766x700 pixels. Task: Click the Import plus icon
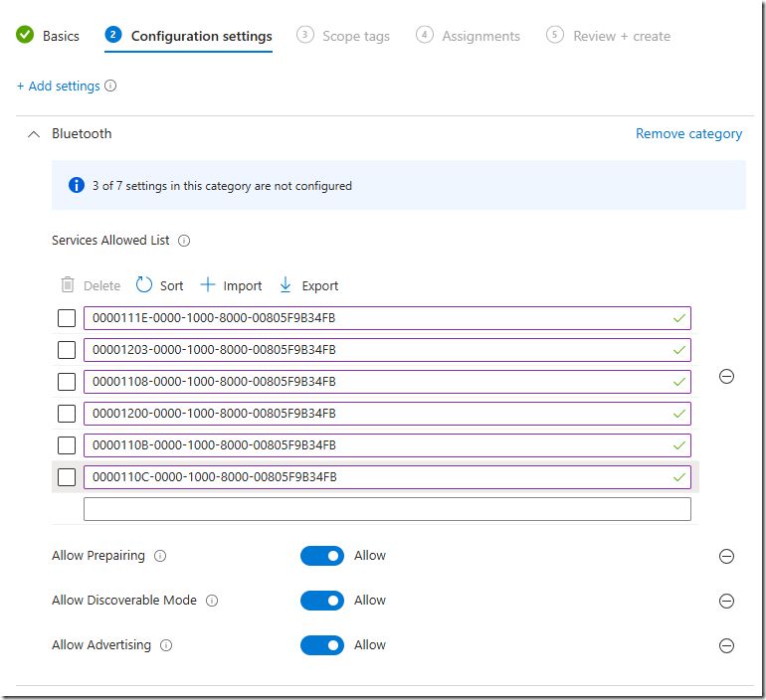click(208, 285)
